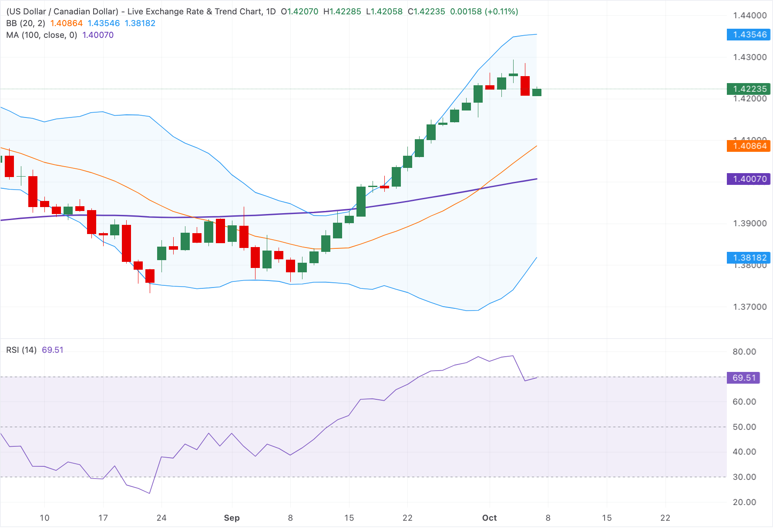Click the blue 1.38182 lower band label
Viewport: 773px width, 532px height.
point(749,258)
